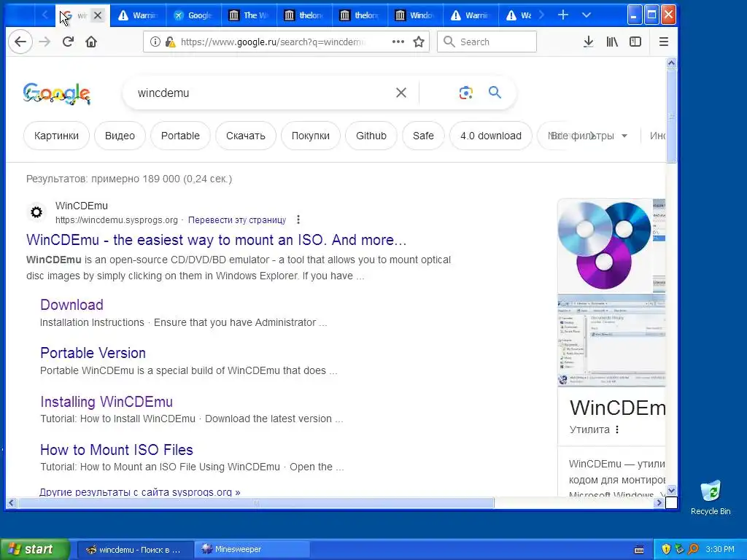Switch to the first 'thelon' tab

click(x=304, y=15)
